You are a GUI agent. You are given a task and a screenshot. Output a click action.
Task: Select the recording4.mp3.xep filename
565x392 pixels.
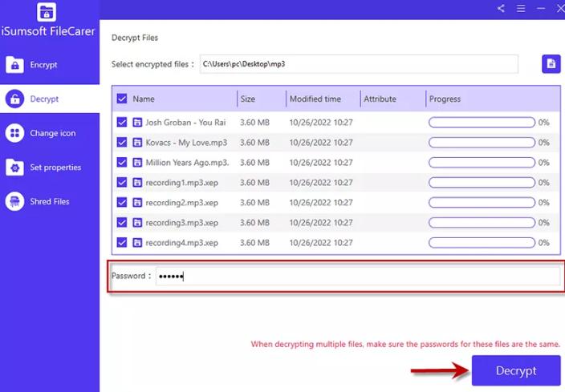[x=181, y=243]
